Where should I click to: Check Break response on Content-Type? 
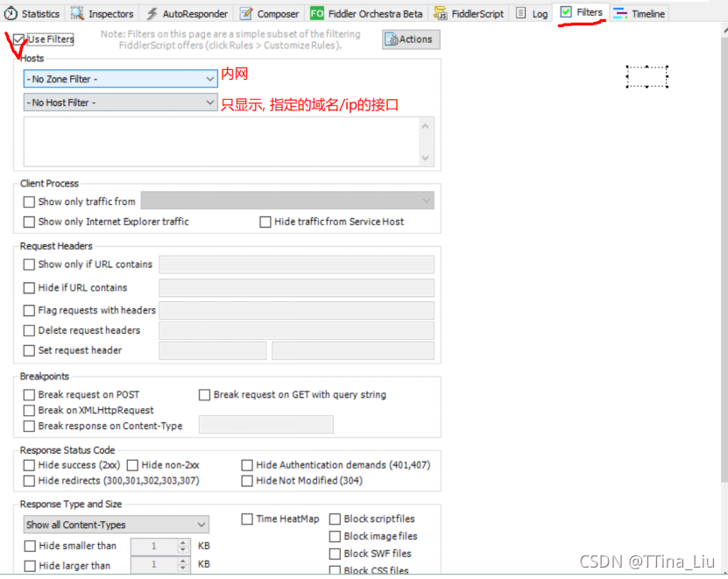click(29, 427)
